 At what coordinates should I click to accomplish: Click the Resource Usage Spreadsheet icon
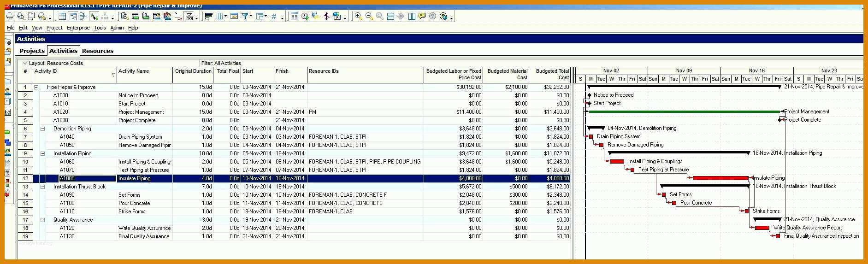157,16
